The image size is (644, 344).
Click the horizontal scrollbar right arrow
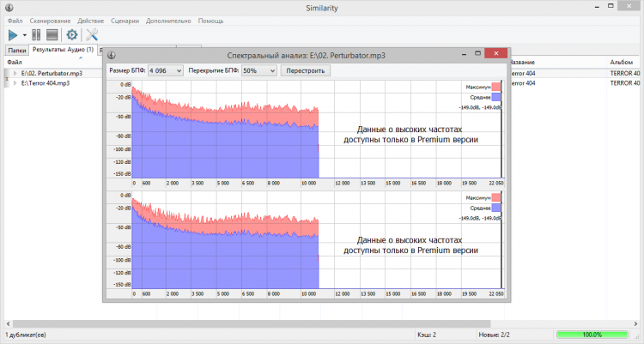[635, 324]
